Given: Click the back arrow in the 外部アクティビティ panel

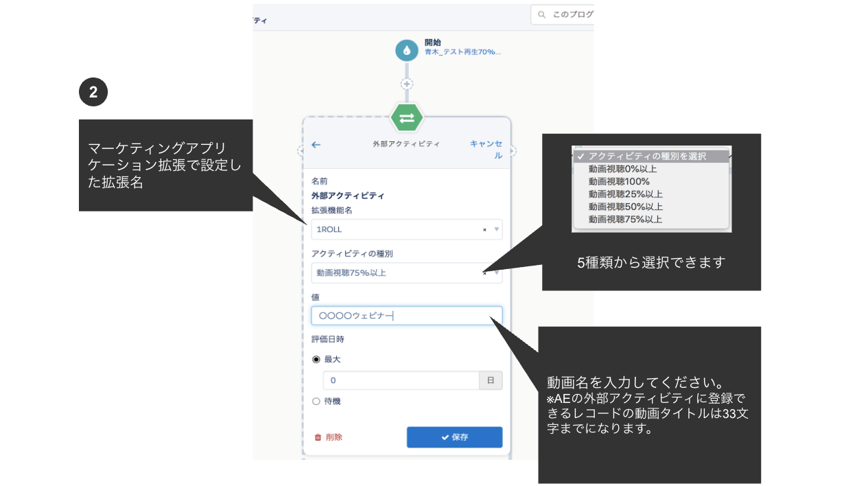Looking at the screenshot, I should [316, 145].
